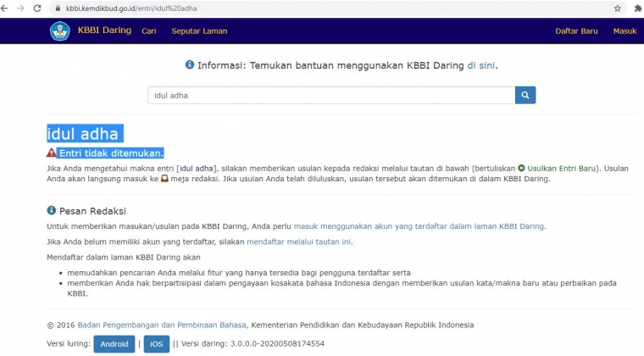Click the text 'Mendaftar dalam laman KBBI Daring akan'

pos(124,258)
